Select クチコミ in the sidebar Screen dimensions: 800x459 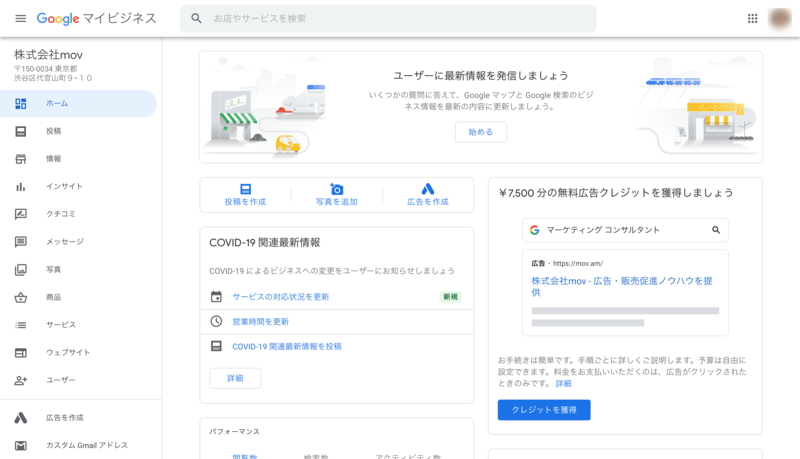pyautogui.click(x=78, y=214)
